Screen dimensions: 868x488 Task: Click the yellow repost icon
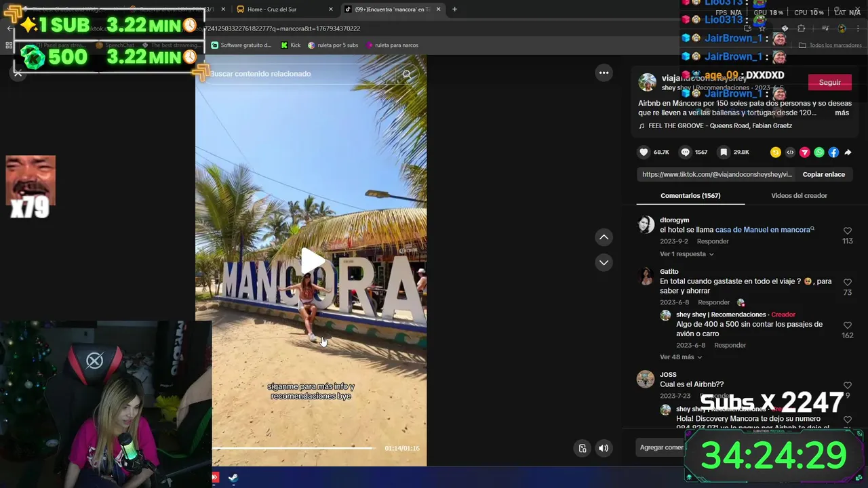(x=776, y=152)
